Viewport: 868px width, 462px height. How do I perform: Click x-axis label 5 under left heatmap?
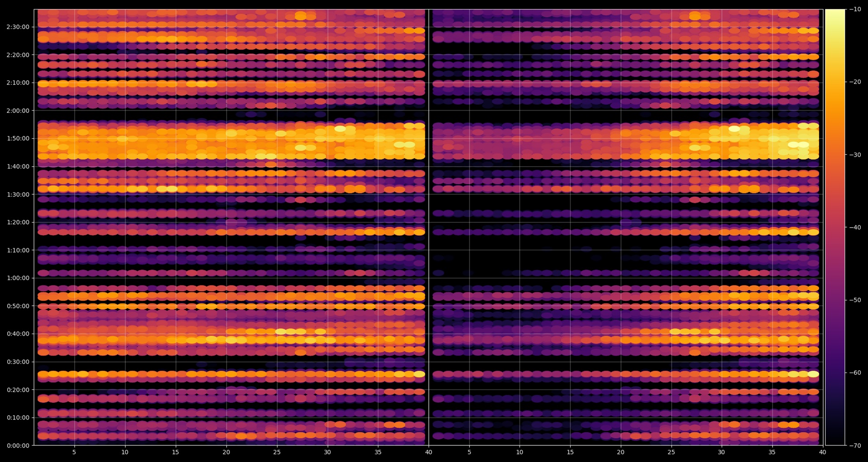coord(74,452)
